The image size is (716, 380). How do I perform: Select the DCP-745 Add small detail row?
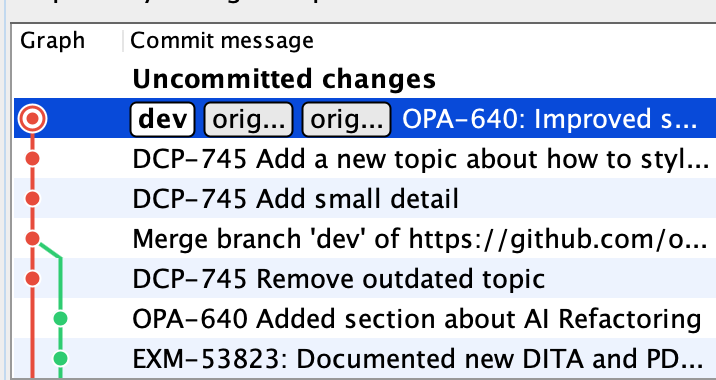[x=365, y=199]
